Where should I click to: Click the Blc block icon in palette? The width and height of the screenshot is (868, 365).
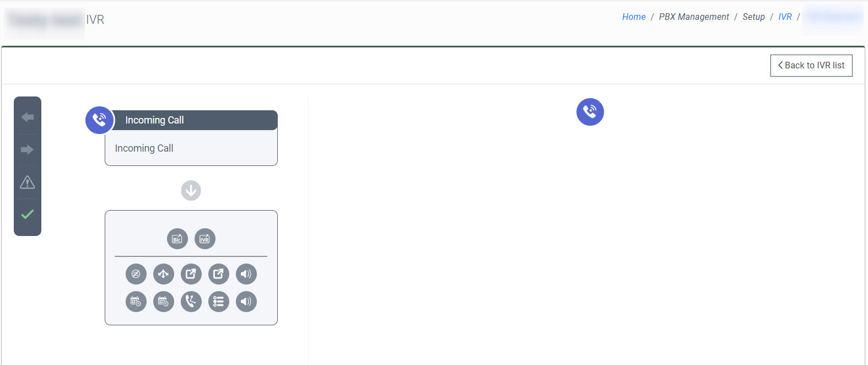click(x=177, y=239)
